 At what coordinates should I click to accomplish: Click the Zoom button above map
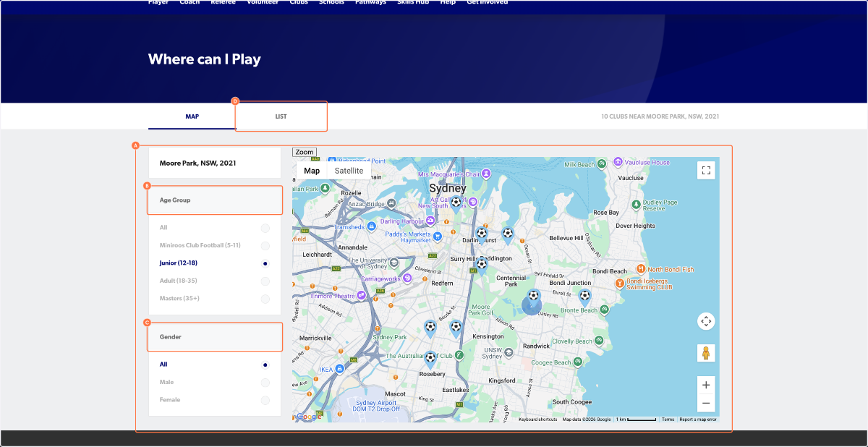[305, 152]
